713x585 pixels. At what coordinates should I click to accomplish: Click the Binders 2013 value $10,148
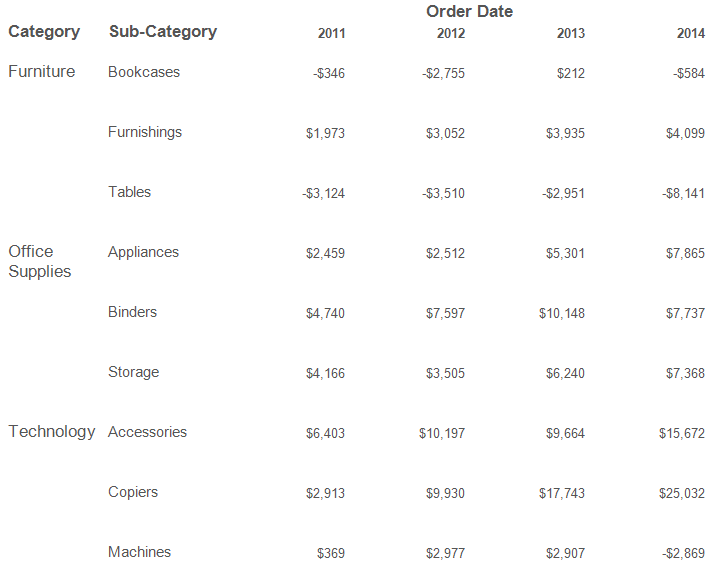[x=562, y=313]
